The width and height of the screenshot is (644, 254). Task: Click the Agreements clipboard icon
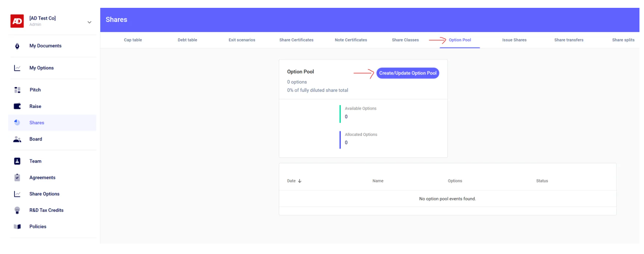[x=17, y=178]
